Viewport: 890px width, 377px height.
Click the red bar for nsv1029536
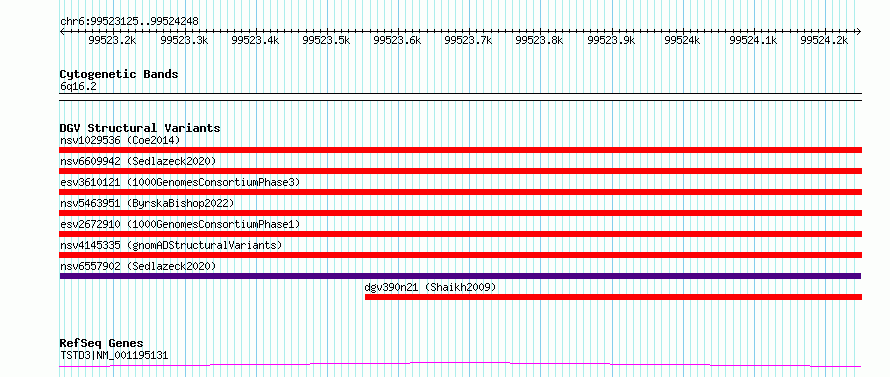click(460, 150)
